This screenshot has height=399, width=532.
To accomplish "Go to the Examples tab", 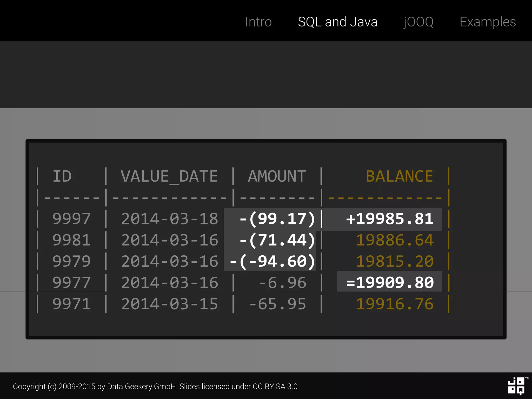I will point(488,22).
